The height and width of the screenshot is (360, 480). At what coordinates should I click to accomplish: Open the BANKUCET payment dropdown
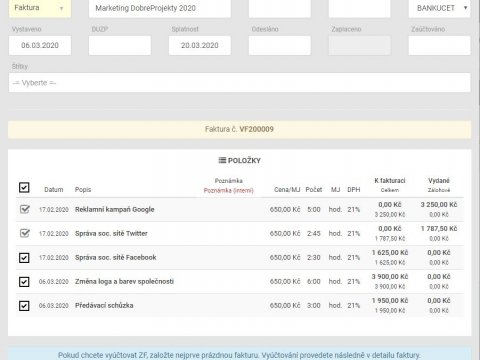(x=439, y=8)
